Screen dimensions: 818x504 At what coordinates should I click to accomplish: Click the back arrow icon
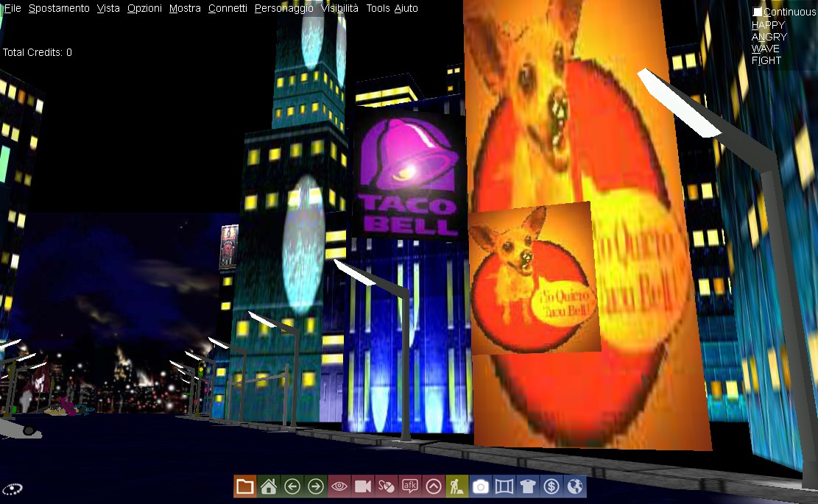(x=292, y=486)
